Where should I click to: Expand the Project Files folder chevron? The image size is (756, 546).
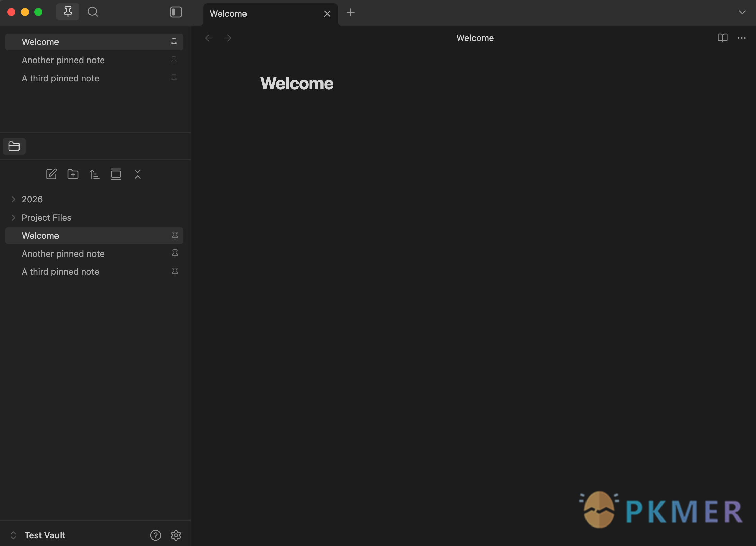tap(13, 218)
